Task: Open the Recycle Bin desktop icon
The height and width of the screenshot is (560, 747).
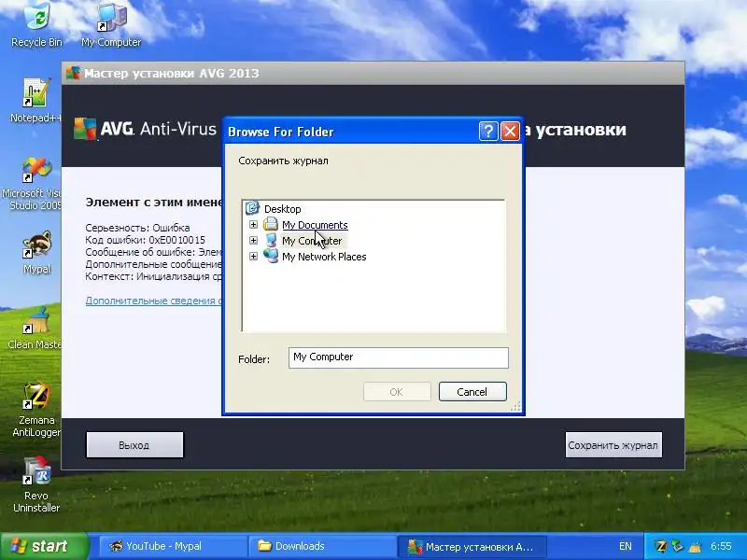Action: [36, 24]
